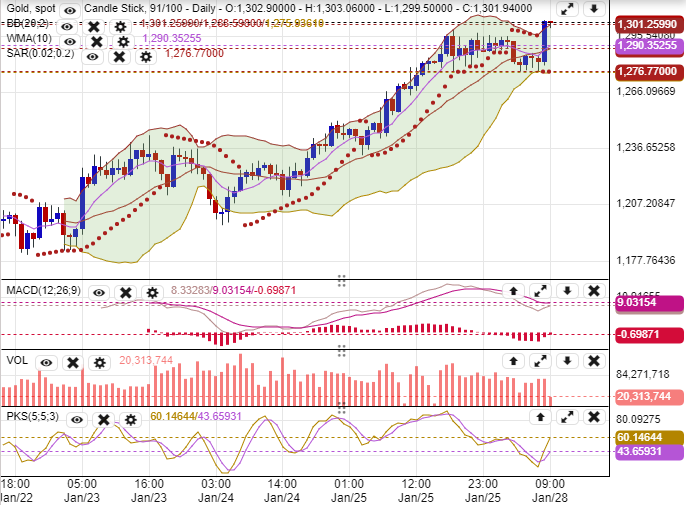Open the PKS(5;5;3) settings gear
This screenshot has height=505, width=686.
click(130, 418)
